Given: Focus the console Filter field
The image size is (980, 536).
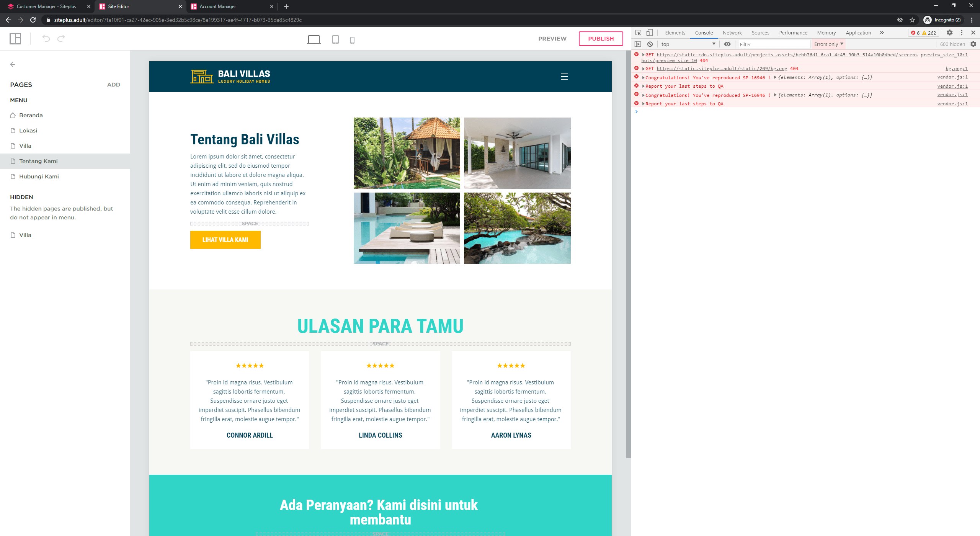Looking at the screenshot, I should pos(774,44).
